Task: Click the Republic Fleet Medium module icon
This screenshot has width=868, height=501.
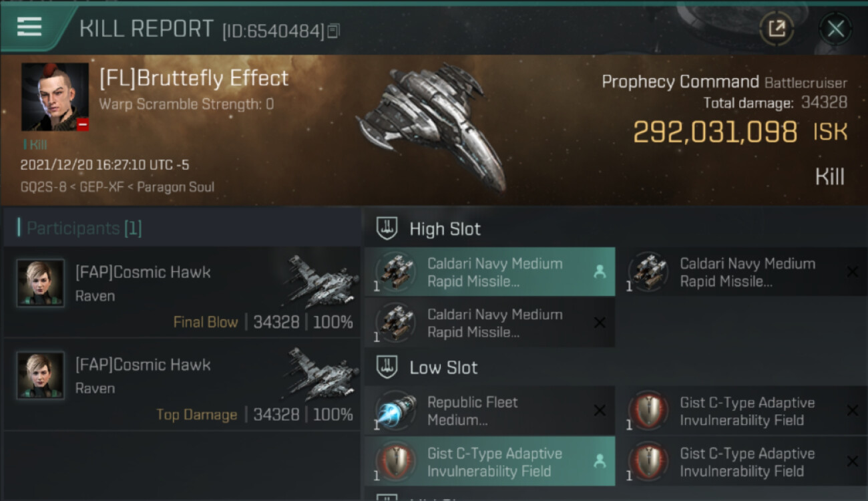Action: tap(396, 411)
